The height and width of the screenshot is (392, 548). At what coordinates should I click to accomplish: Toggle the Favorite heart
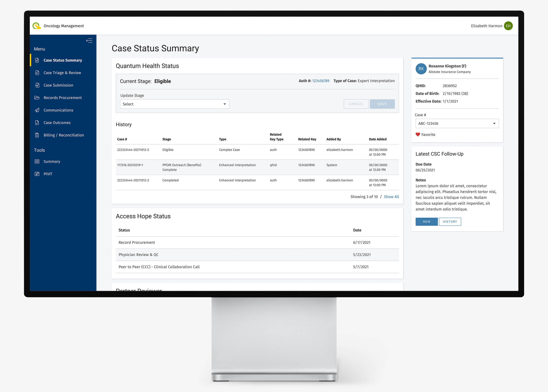[418, 134]
